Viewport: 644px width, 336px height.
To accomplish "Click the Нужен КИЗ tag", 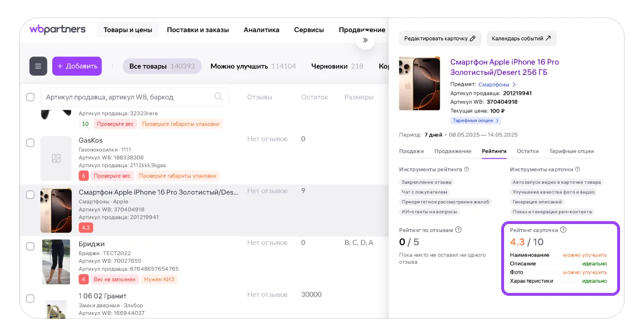I will click(159, 279).
